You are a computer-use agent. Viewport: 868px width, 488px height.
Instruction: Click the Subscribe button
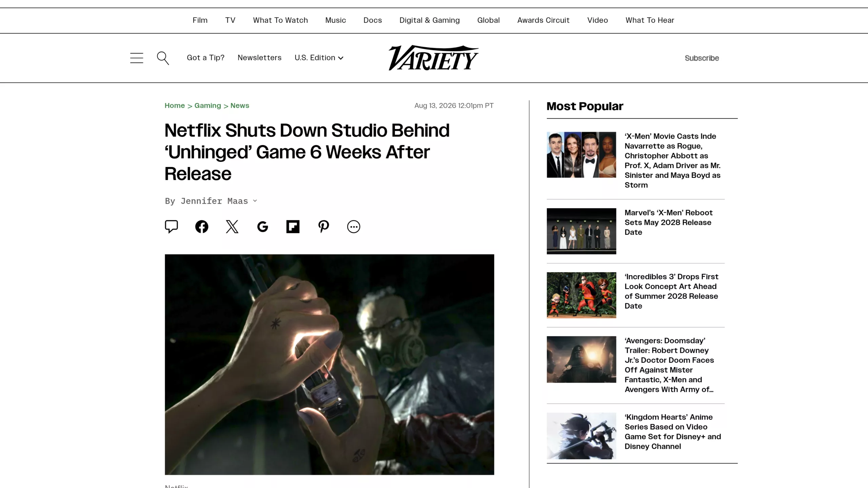[x=702, y=58]
